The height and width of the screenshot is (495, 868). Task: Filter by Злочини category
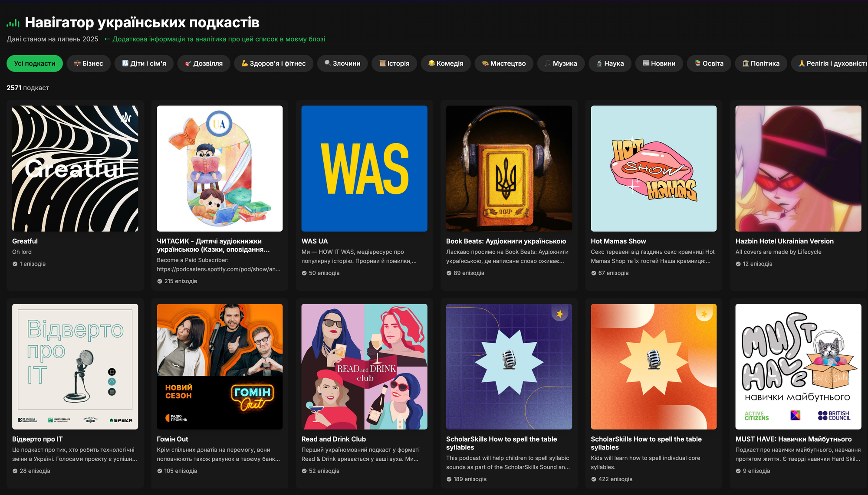pyautogui.click(x=342, y=63)
